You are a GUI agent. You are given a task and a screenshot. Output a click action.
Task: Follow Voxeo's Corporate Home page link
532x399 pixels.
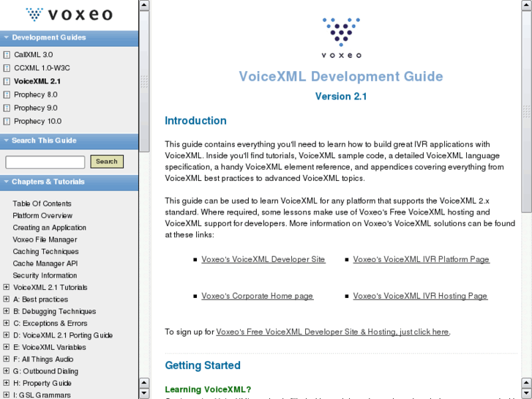pos(257,296)
